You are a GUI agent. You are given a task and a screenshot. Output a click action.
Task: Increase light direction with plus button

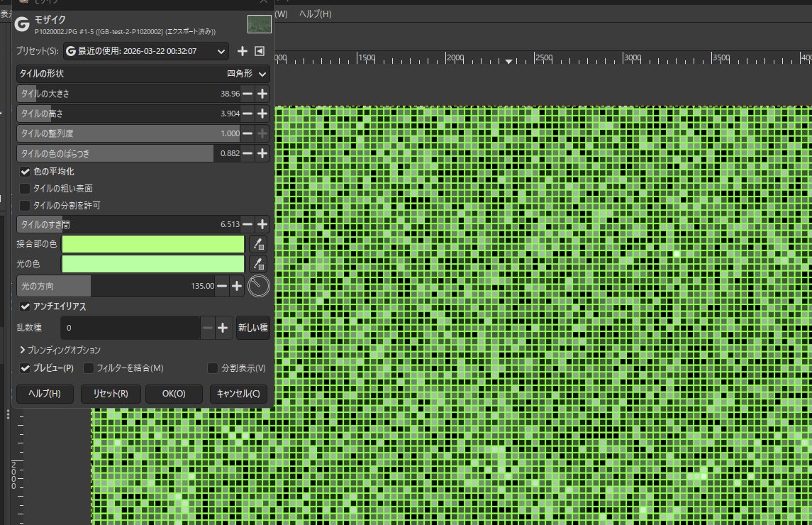click(x=237, y=286)
